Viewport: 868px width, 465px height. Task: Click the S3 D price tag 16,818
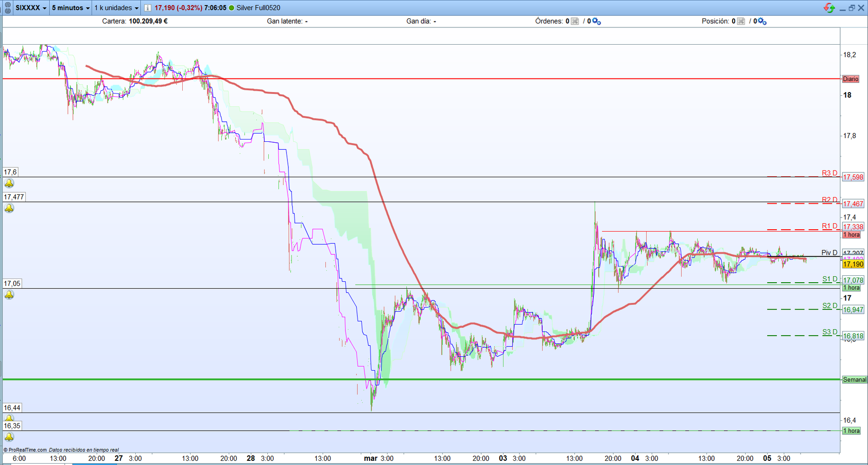click(853, 336)
